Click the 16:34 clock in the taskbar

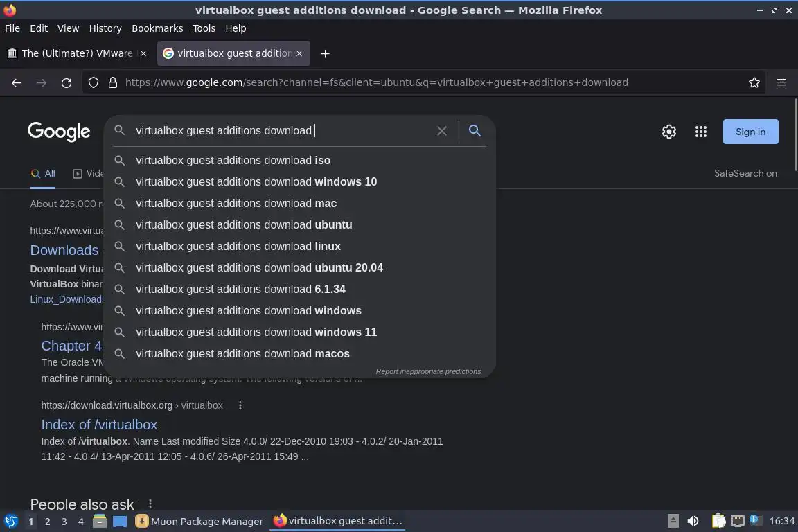[x=781, y=521]
